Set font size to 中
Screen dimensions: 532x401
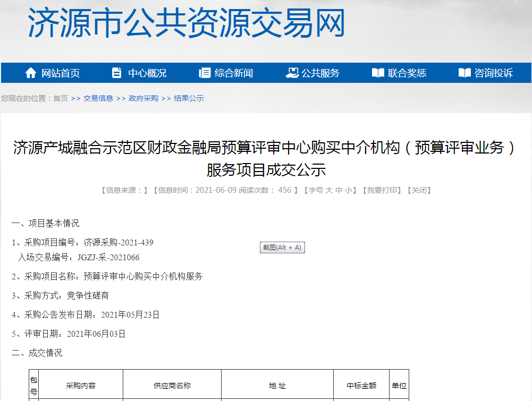(339, 190)
